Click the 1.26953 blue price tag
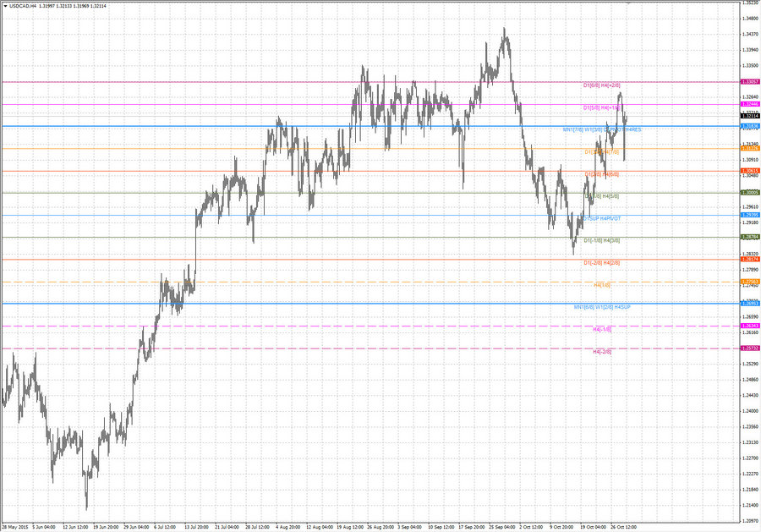This screenshot has height=532, width=761. coord(750,304)
